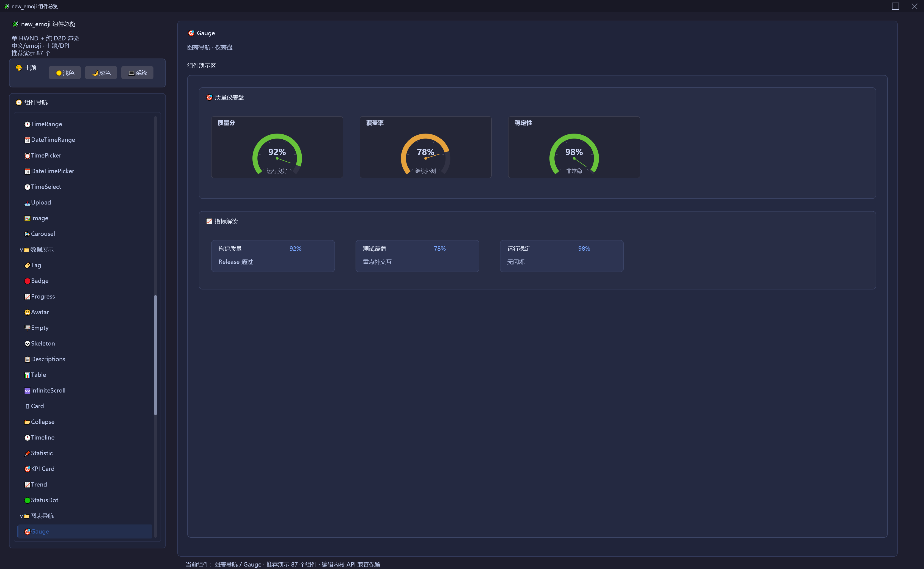Click the Trend chart icon
924x569 pixels.
pyautogui.click(x=27, y=485)
